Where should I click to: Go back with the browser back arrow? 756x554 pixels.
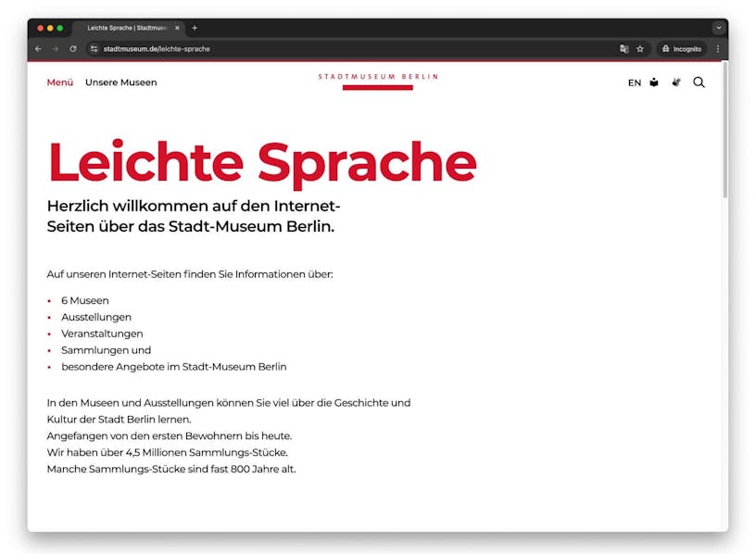[39, 49]
